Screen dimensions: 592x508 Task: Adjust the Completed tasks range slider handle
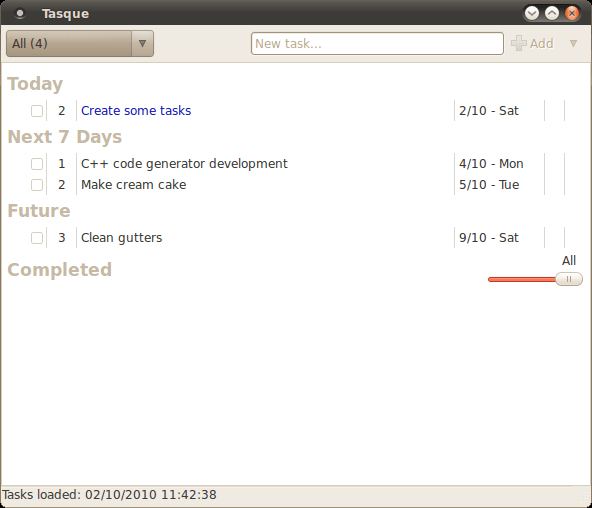(x=569, y=279)
